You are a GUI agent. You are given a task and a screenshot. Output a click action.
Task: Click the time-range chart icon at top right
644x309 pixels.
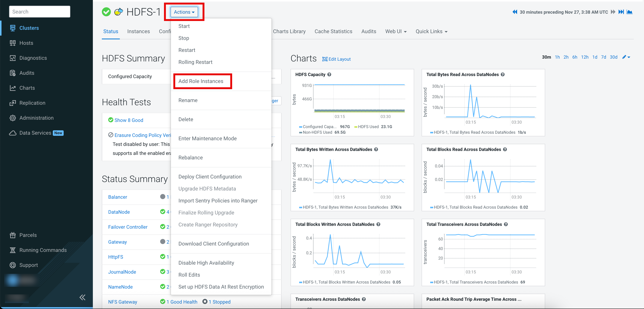(x=630, y=12)
